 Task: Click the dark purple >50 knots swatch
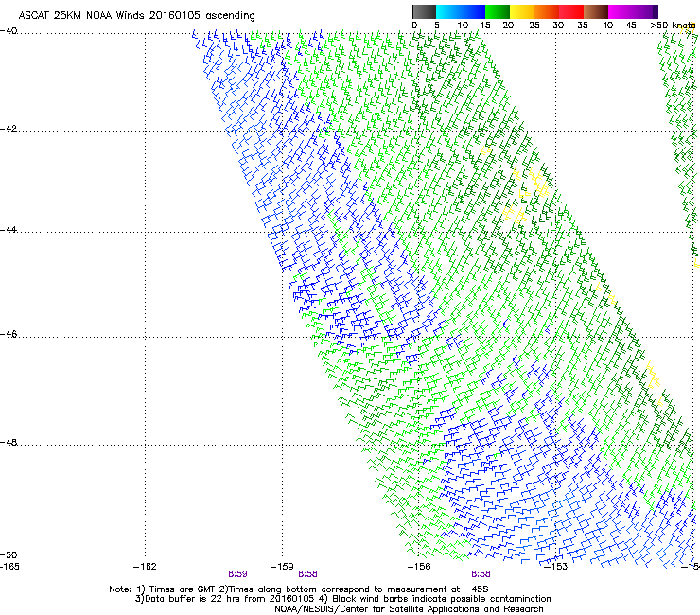point(655,11)
